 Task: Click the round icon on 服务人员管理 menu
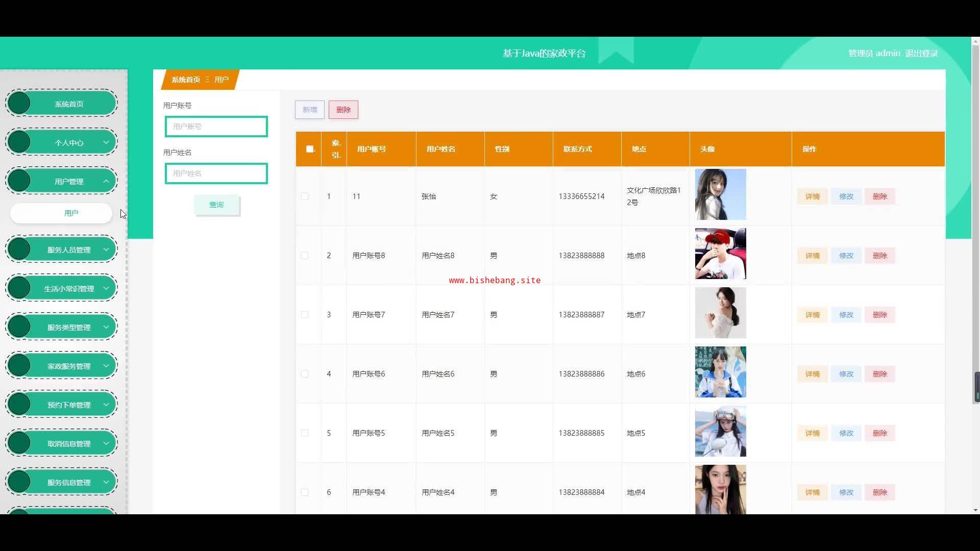[x=19, y=249]
